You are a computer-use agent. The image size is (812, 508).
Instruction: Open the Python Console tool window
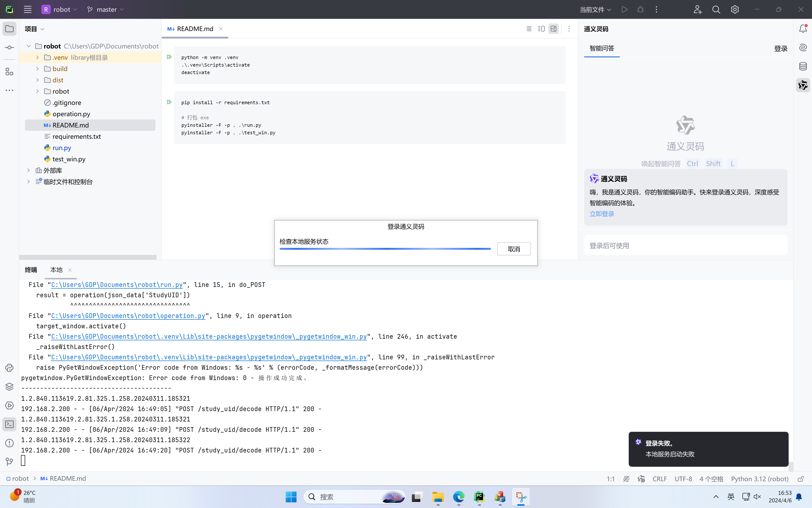point(9,368)
